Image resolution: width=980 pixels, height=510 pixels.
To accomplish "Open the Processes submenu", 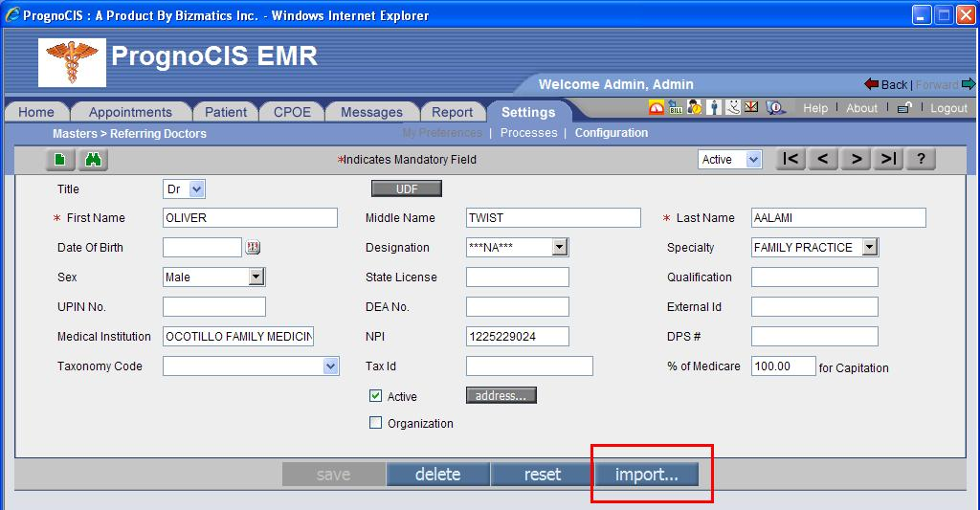I will (528, 132).
